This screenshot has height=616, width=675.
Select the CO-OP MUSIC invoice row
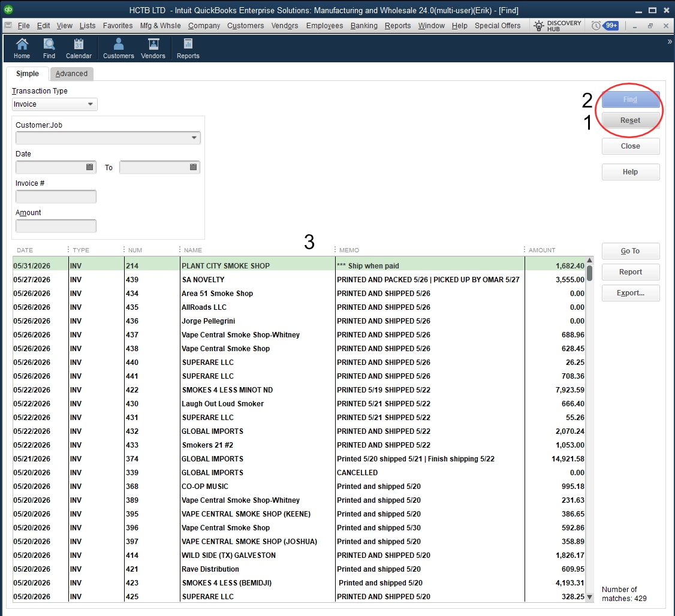click(x=299, y=486)
